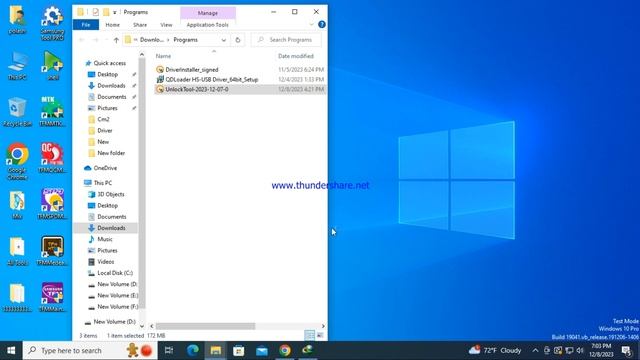Select OneDrive in the navigation pane
The image size is (640, 360).
point(105,168)
